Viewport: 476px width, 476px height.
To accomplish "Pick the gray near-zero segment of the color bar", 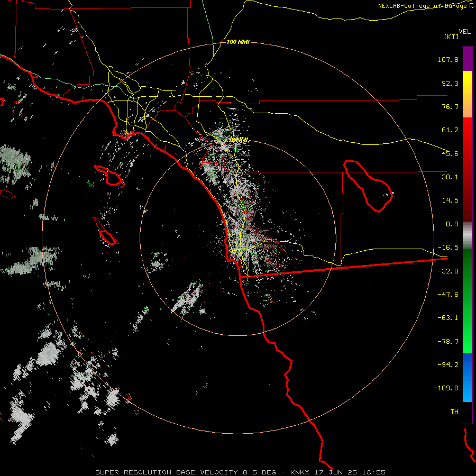I will [467, 235].
